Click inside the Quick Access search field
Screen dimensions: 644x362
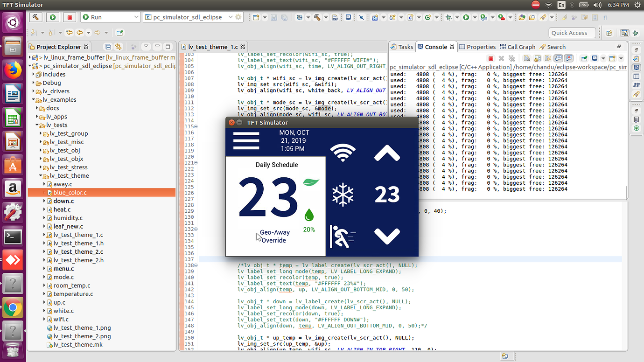coord(572,33)
